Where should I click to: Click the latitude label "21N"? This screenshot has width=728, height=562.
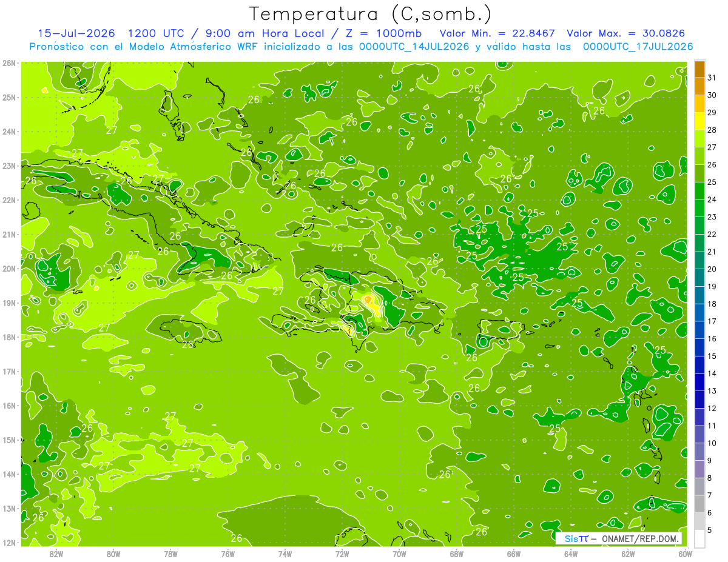tap(9, 234)
